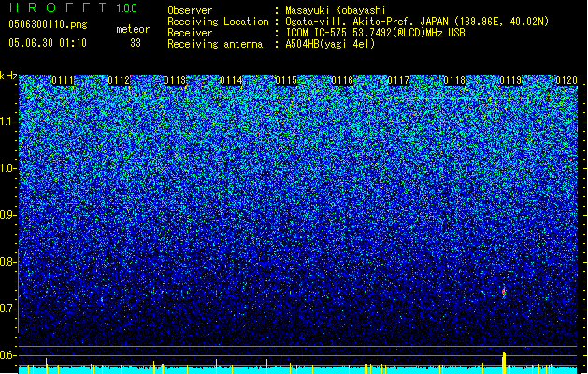Click the green 'meteor' label
The width and height of the screenshot is (588, 374).
[x=133, y=29]
